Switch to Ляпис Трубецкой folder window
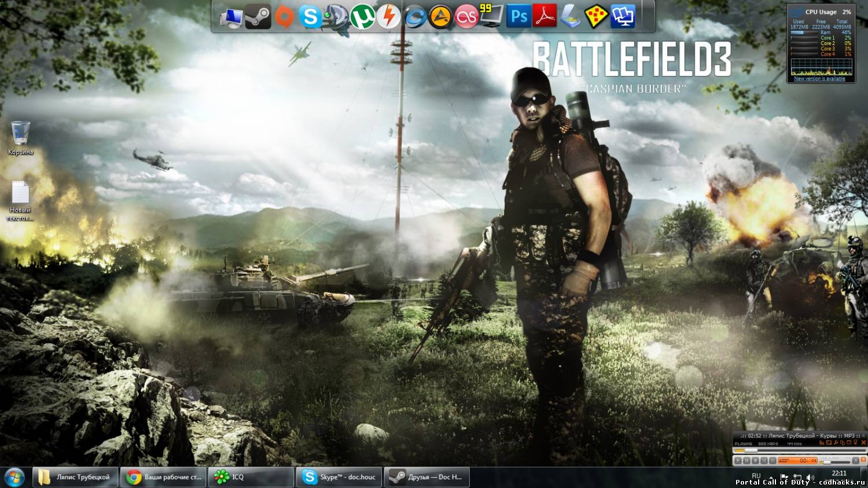The height and width of the screenshot is (488, 868). click(x=75, y=477)
